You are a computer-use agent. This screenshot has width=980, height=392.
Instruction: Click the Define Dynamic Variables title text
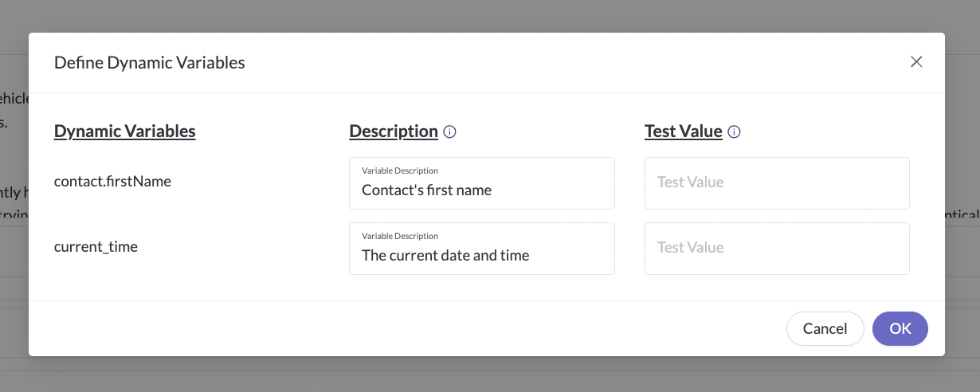point(149,62)
